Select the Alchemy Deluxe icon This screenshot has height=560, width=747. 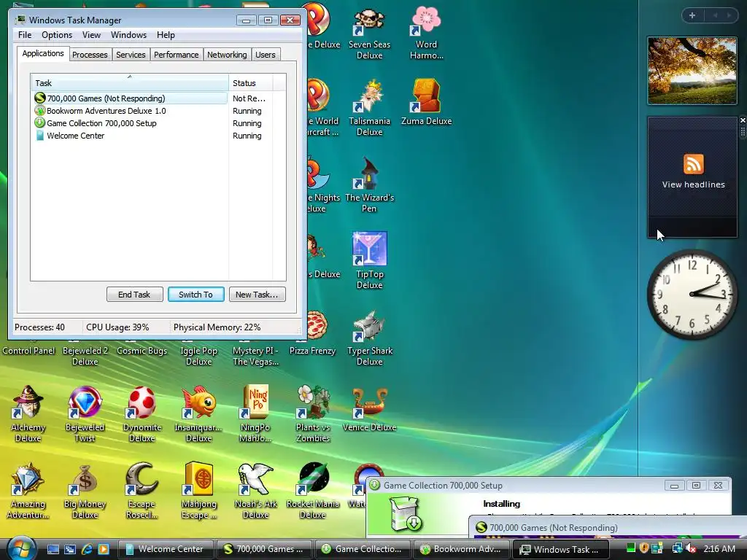(28, 415)
